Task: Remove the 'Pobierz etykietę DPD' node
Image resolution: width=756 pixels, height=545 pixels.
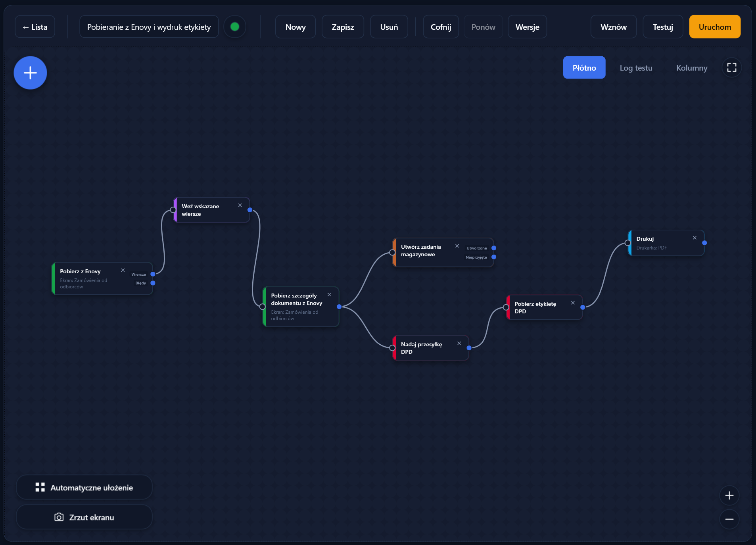Action: coord(573,303)
